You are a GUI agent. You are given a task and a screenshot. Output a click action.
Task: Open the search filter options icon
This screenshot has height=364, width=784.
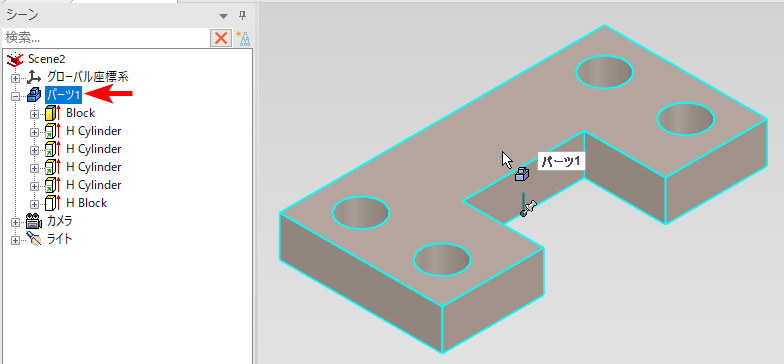tap(243, 38)
